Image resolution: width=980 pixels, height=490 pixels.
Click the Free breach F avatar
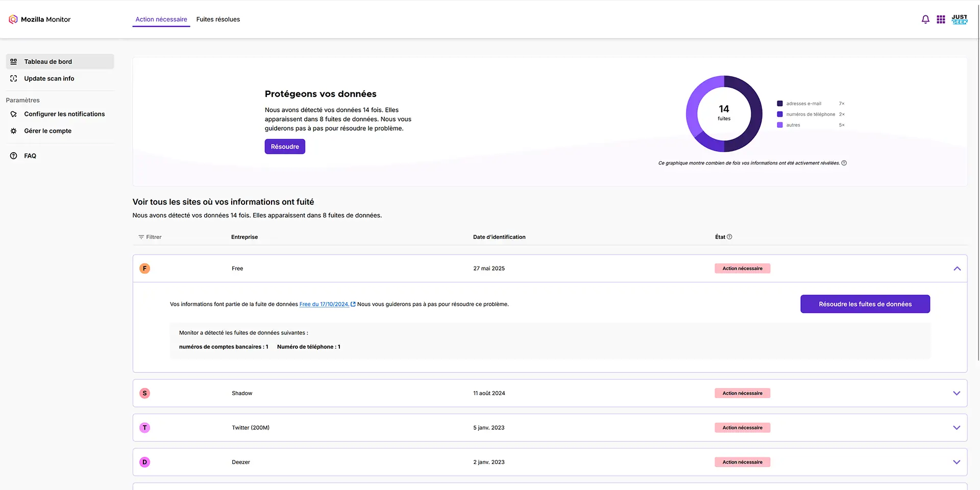[145, 268]
